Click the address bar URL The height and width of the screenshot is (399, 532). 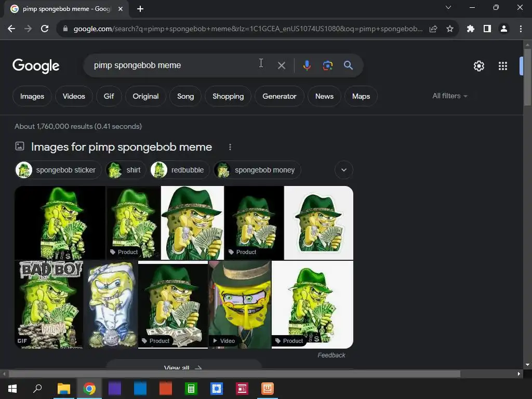(248, 29)
